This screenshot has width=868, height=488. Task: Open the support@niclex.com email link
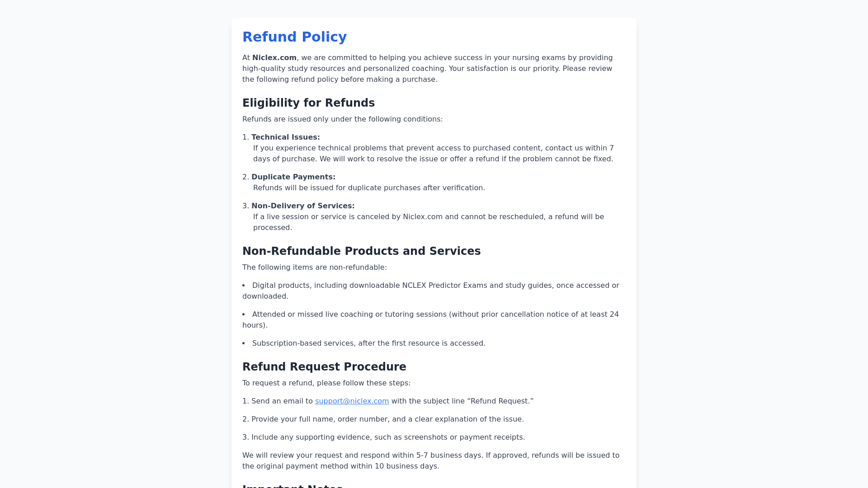(x=352, y=401)
